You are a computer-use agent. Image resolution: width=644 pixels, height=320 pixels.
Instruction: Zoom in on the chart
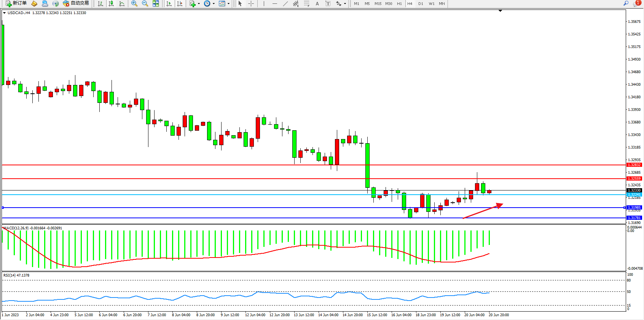click(134, 3)
